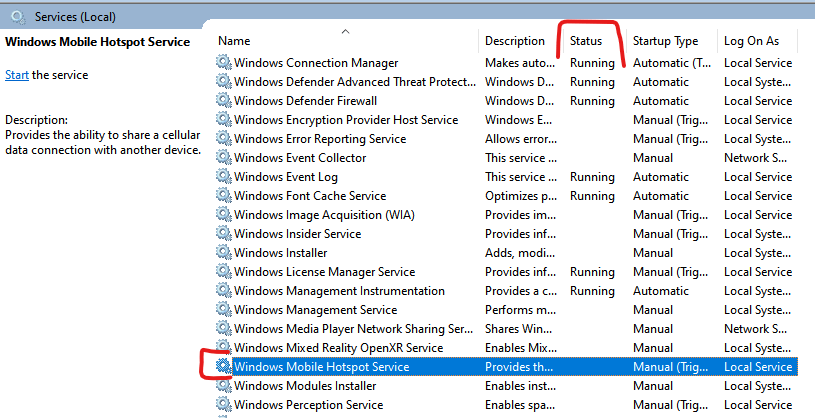815x418 pixels.
Task: Select Windows Font Cache Service name
Action: (310, 196)
